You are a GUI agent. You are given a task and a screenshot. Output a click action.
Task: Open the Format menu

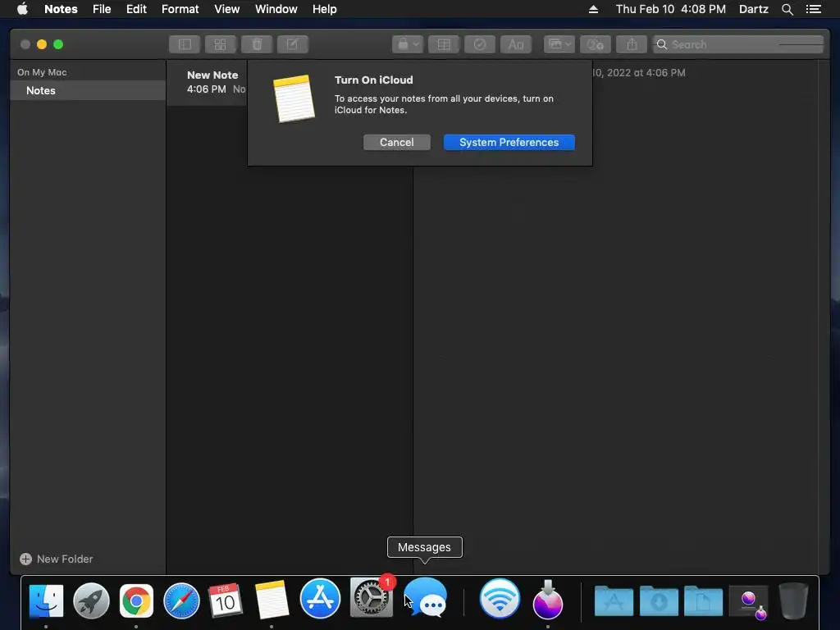[180, 9]
